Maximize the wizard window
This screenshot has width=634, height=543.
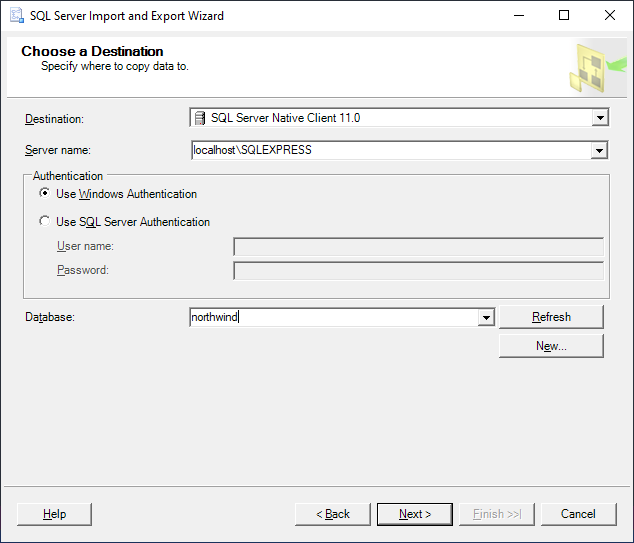tap(564, 16)
